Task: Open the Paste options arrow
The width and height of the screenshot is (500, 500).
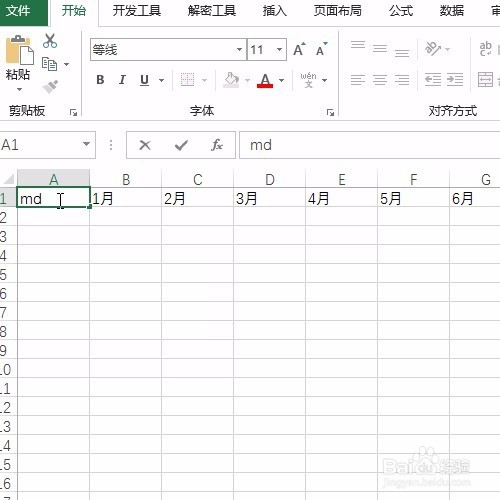Action: click(19, 89)
